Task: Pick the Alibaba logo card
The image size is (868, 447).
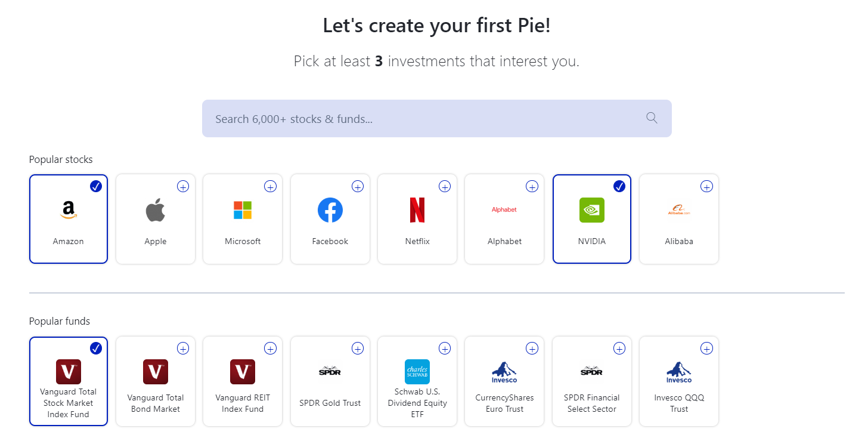Action: pyautogui.click(x=679, y=210)
